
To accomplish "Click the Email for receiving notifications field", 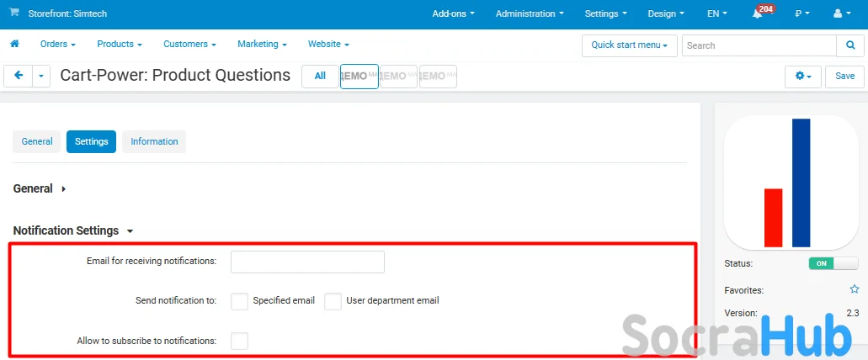I will pos(307,262).
